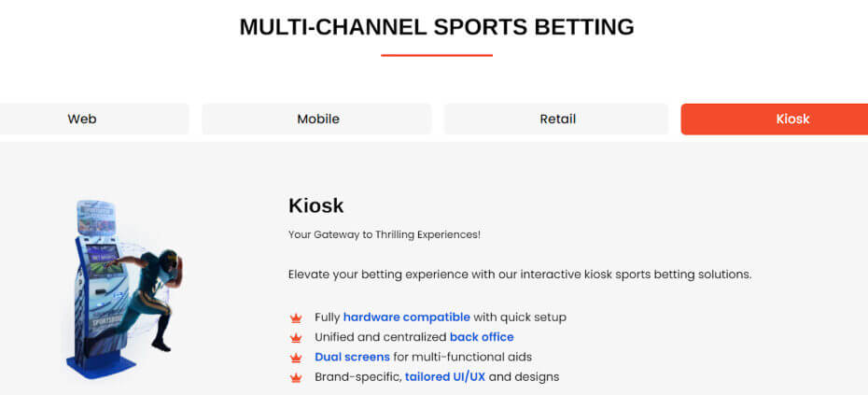Open the Mobile channel tab

316,120
